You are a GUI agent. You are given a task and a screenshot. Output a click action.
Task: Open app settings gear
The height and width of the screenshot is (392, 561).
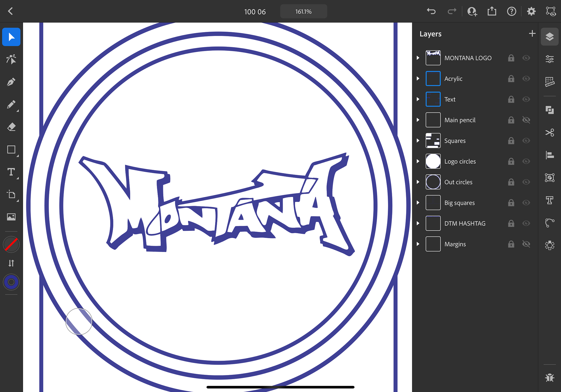[531, 11]
